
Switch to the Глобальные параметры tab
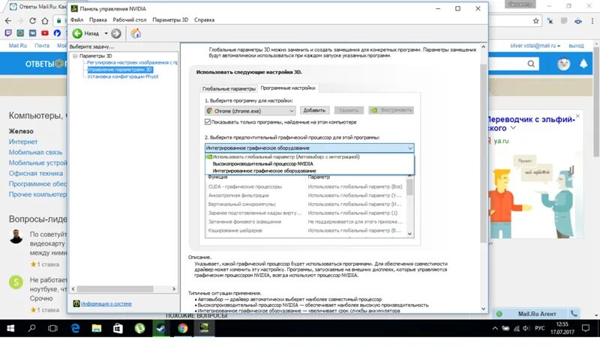point(229,88)
